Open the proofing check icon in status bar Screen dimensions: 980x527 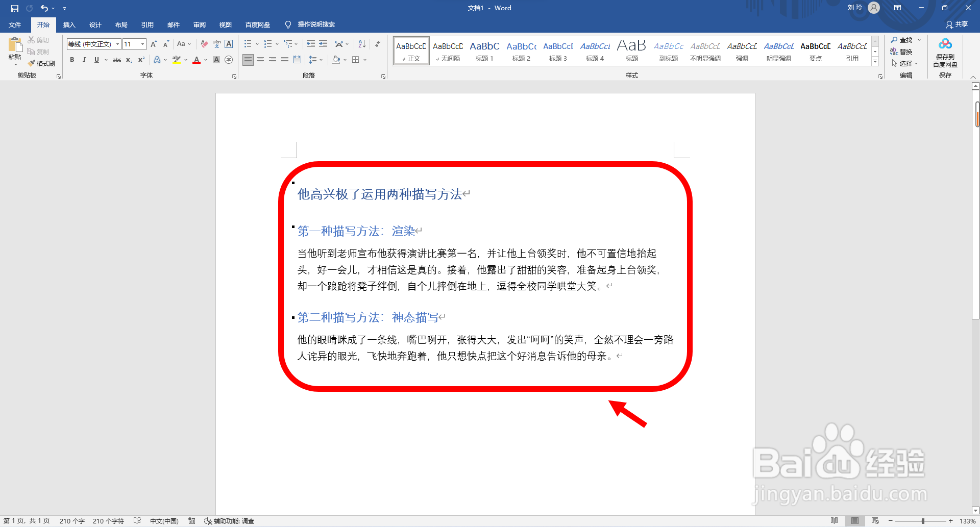(137, 521)
